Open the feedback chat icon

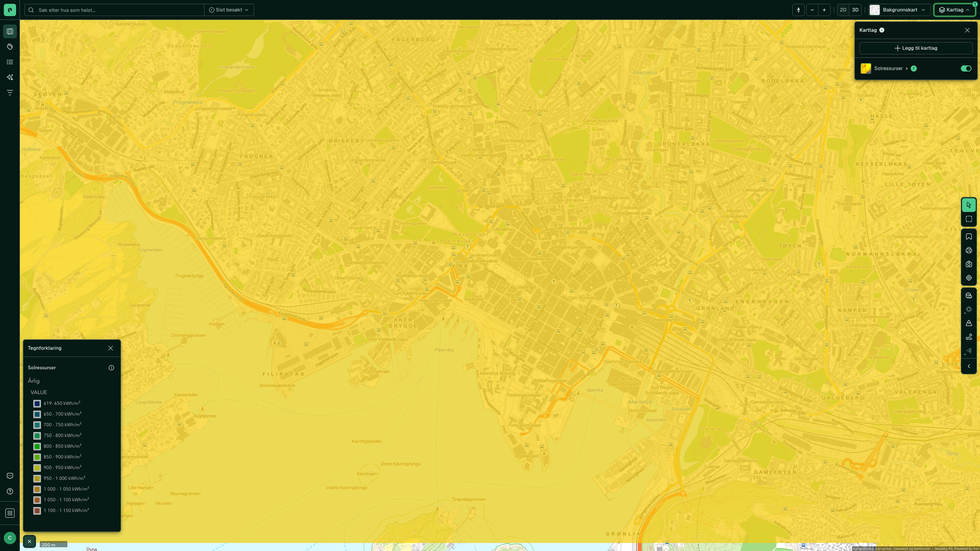pyautogui.click(x=10, y=476)
